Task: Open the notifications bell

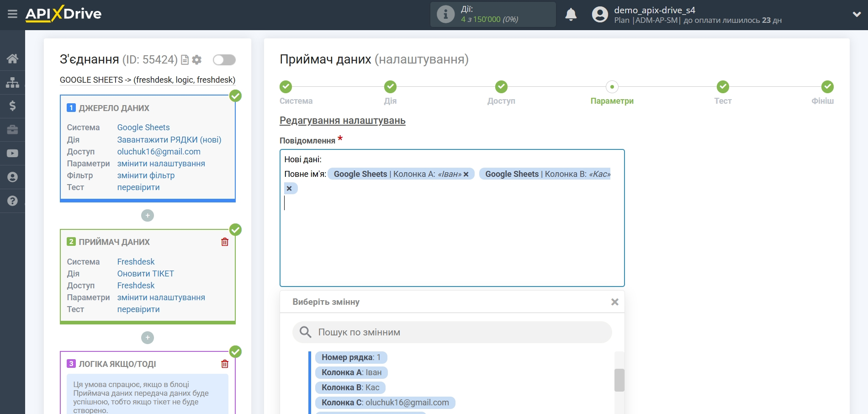Action: (x=571, y=15)
